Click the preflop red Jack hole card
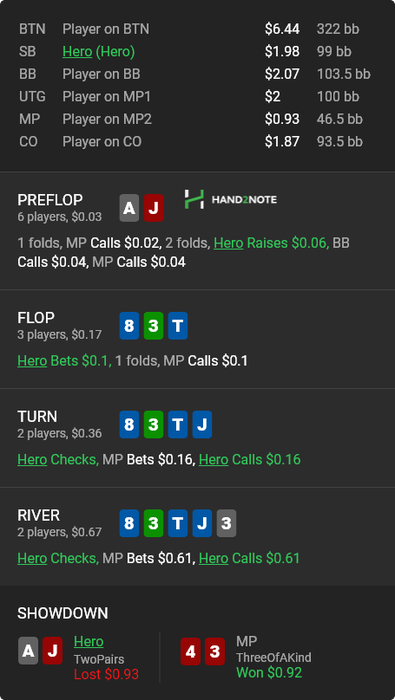 click(153, 208)
